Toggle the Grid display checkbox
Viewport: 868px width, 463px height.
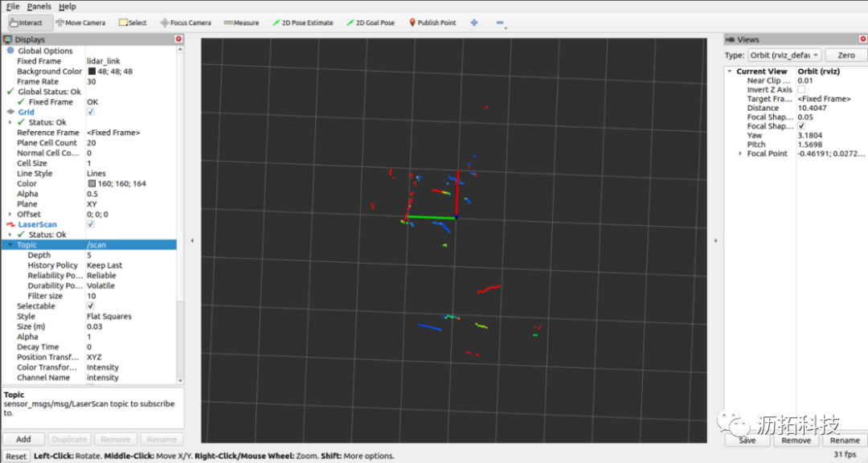[90, 112]
